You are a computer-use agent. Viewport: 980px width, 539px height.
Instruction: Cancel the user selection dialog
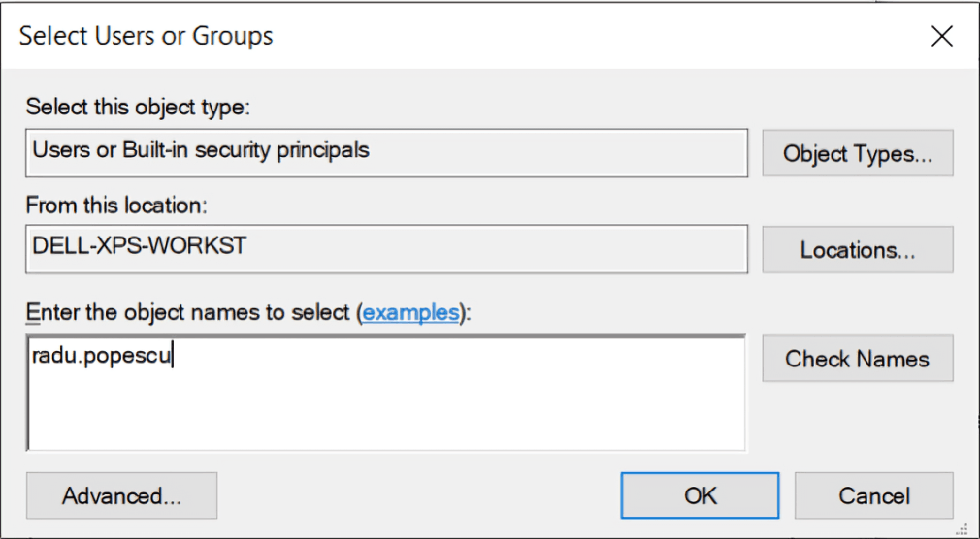[x=873, y=496]
